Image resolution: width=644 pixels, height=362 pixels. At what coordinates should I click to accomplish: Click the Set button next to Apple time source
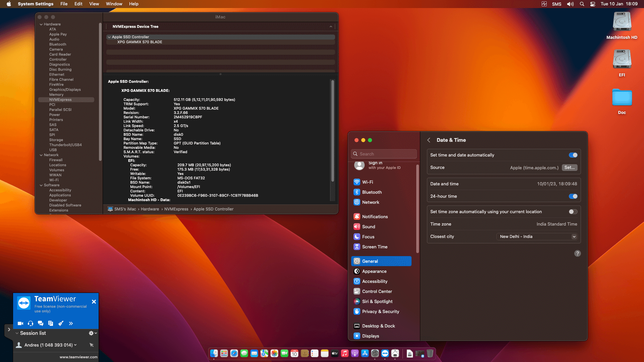click(570, 168)
